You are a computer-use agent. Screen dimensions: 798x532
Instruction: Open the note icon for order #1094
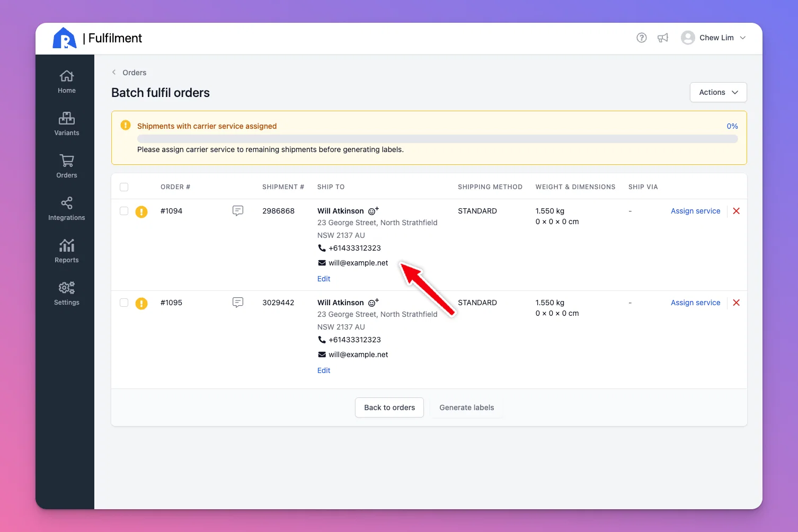click(238, 211)
